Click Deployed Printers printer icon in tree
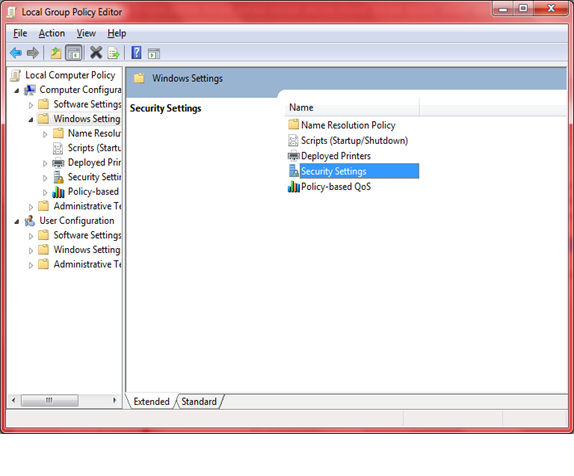The height and width of the screenshot is (476, 574). [x=58, y=163]
